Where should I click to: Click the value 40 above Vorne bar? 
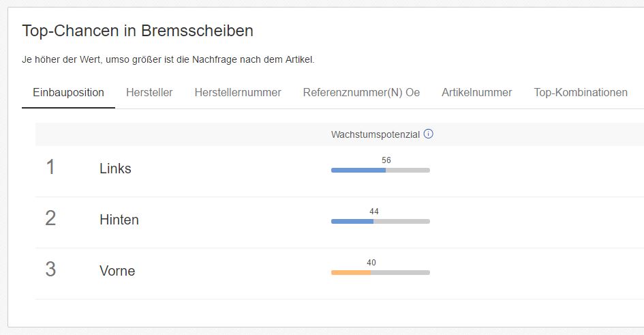pos(371,263)
